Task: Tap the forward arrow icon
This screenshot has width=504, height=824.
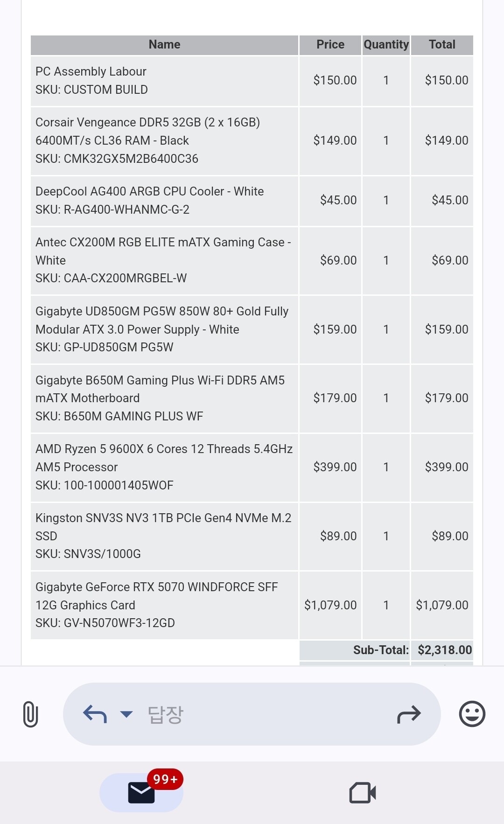Action: pyautogui.click(x=409, y=714)
